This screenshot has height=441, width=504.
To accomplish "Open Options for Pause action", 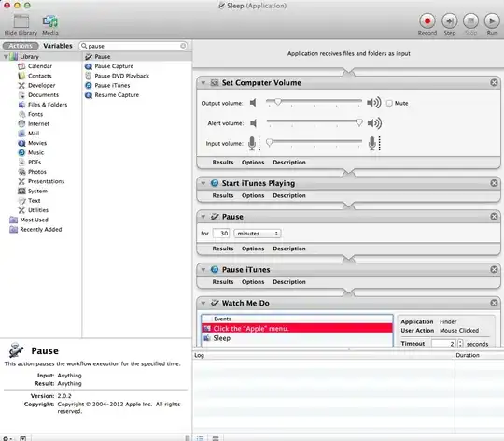I will pos(253,249).
